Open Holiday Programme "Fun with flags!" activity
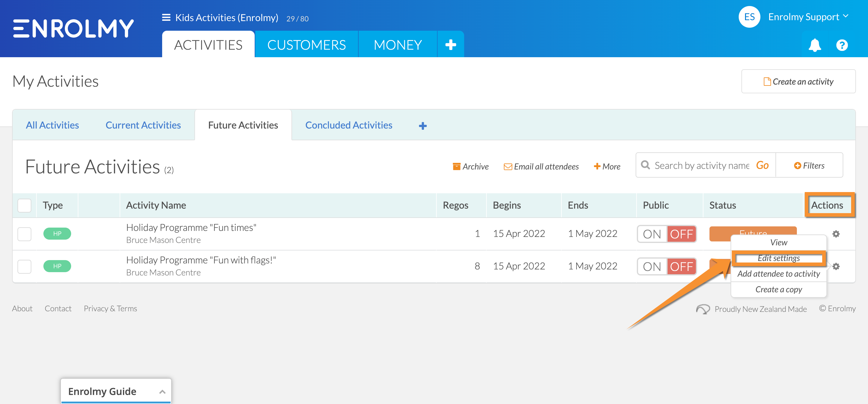Screen dimensions: 868x404 (x=201, y=260)
